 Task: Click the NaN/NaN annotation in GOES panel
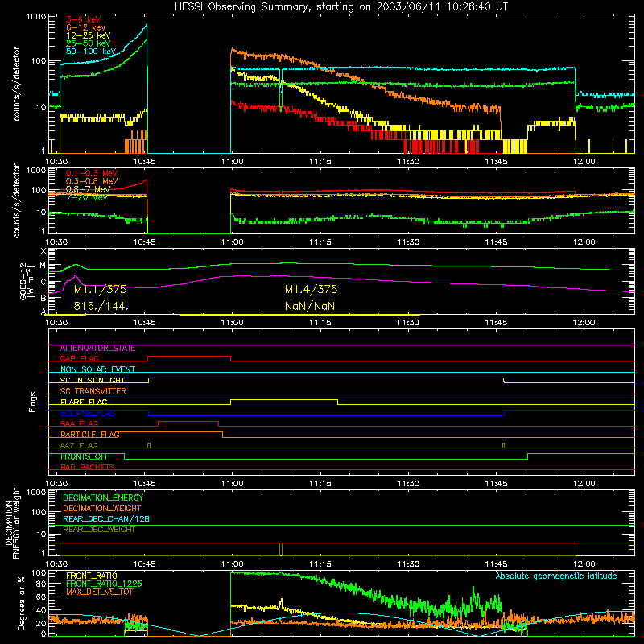tap(310, 306)
